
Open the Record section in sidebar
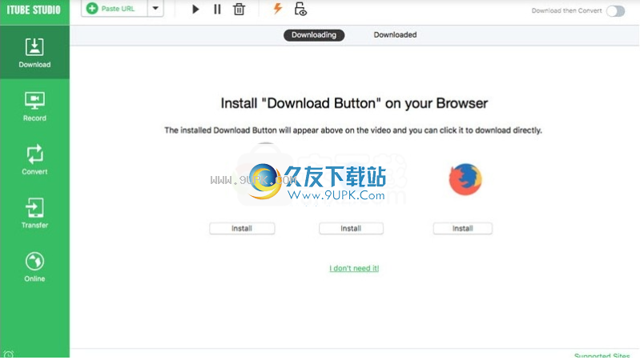click(34, 106)
